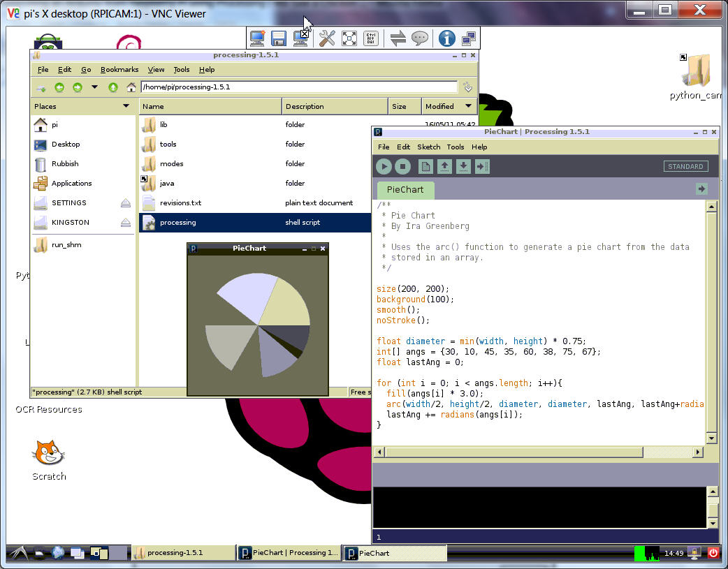Screen dimensions: 728x569
Task: Click the Open sketch up-arrow icon
Action: [444, 166]
